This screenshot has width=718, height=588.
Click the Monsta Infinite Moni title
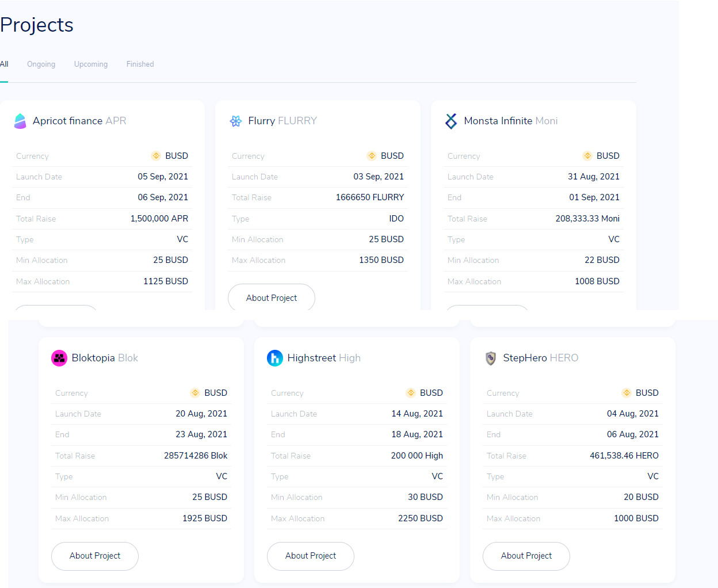pyautogui.click(x=511, y=121)
